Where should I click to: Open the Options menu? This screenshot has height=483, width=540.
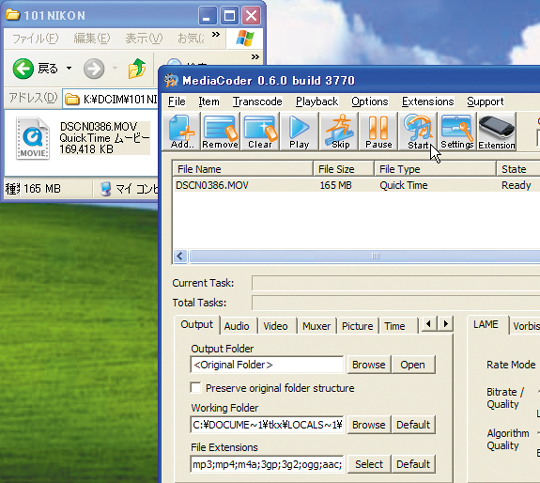(x=370, y=101)
